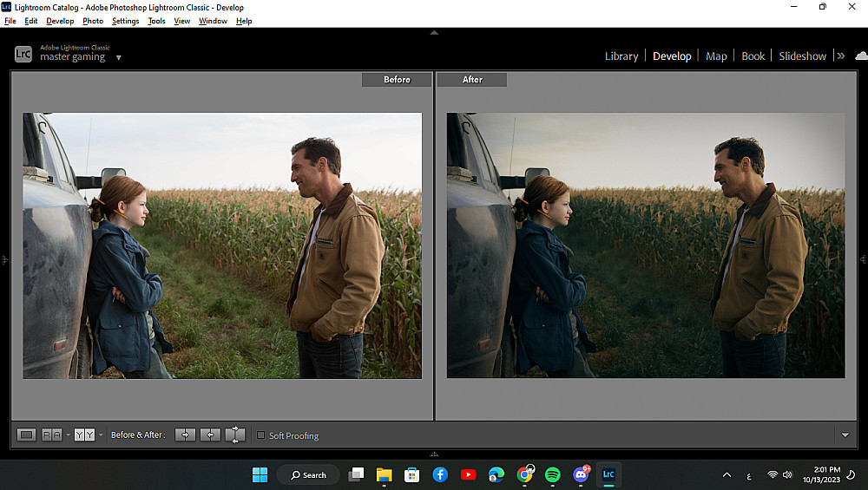Viewport: 868px width, 490px height.
Task: Click the Reference view R|A button
Action: point(52,434)
